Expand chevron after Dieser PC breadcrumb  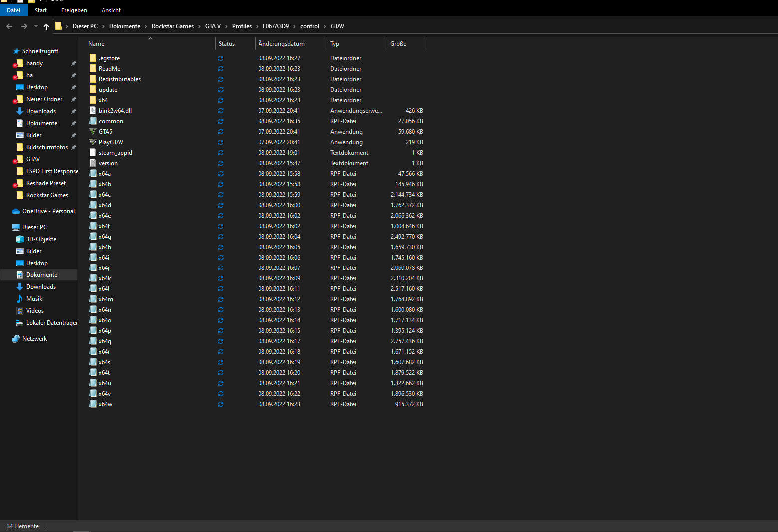click(104, 26)
